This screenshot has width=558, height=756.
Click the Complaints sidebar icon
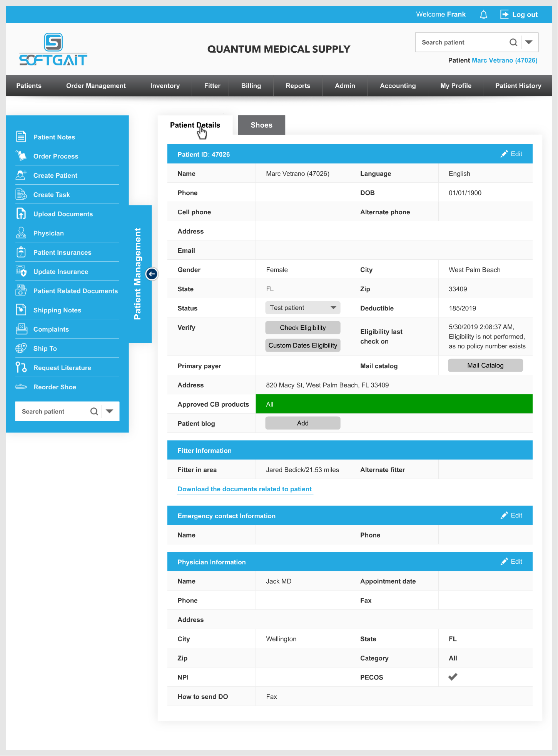click(21, 329)
